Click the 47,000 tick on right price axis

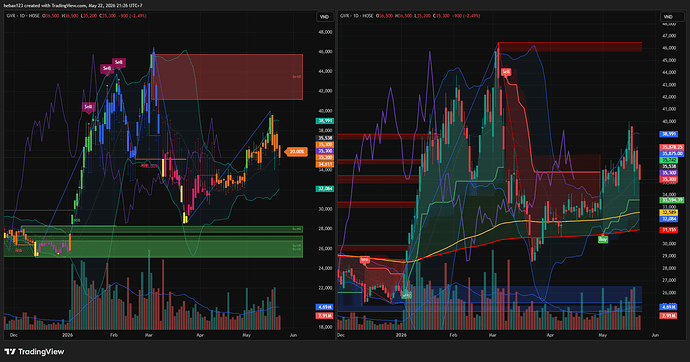[x=669, y=36]
